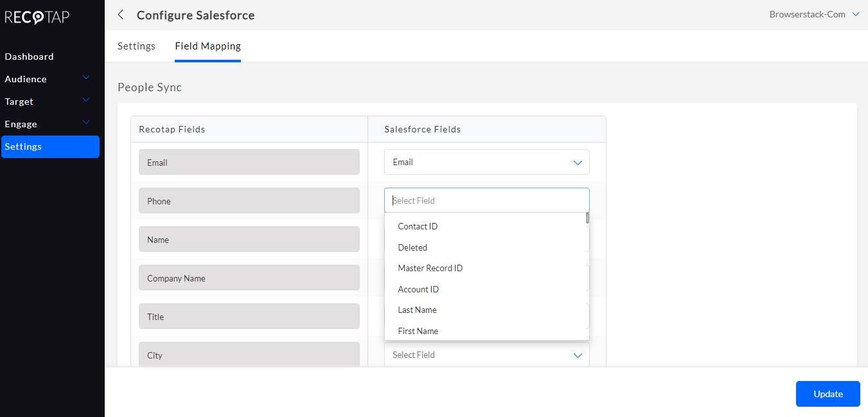The width and height of the screenshot is (868, 417).
Task: Expand the Target chevron
Action: coord(86,100)
